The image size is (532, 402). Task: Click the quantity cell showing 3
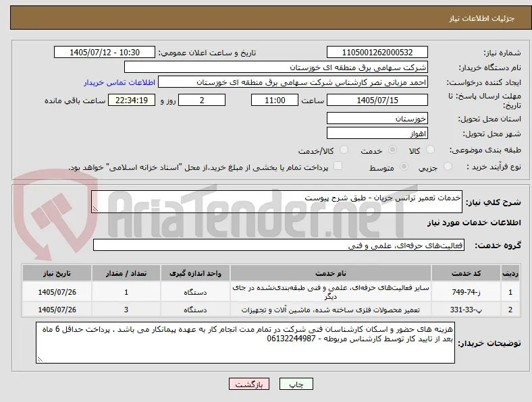click(126, 310)
